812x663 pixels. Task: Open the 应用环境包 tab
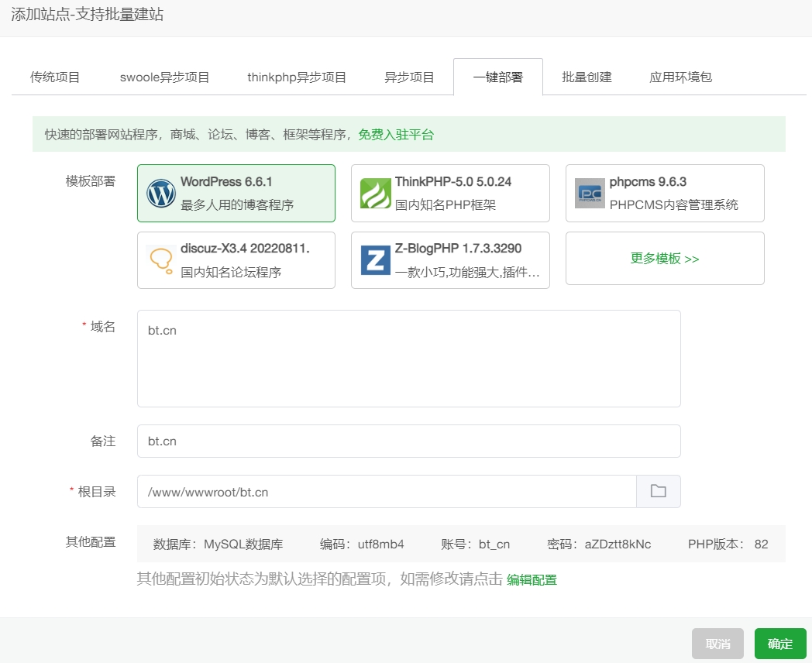click(x=680, y=77)
